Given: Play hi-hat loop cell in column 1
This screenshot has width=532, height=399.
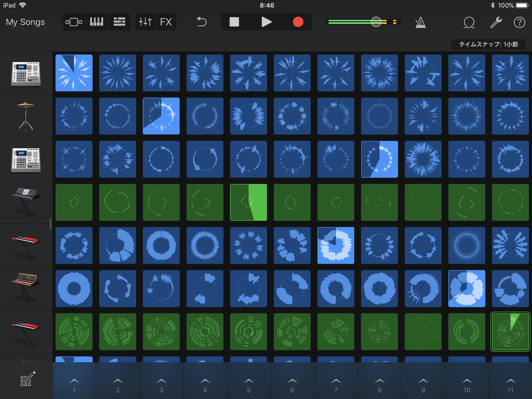Looking at the screenshot, I should pos(74,116).
